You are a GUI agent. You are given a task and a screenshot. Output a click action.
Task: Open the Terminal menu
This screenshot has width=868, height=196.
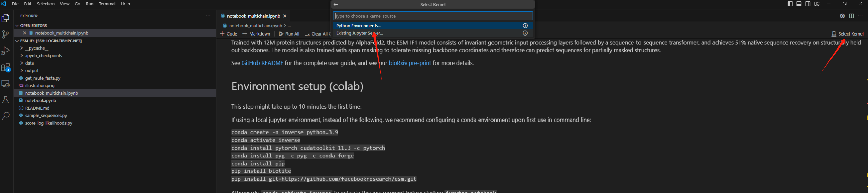[x=107, y=4]
